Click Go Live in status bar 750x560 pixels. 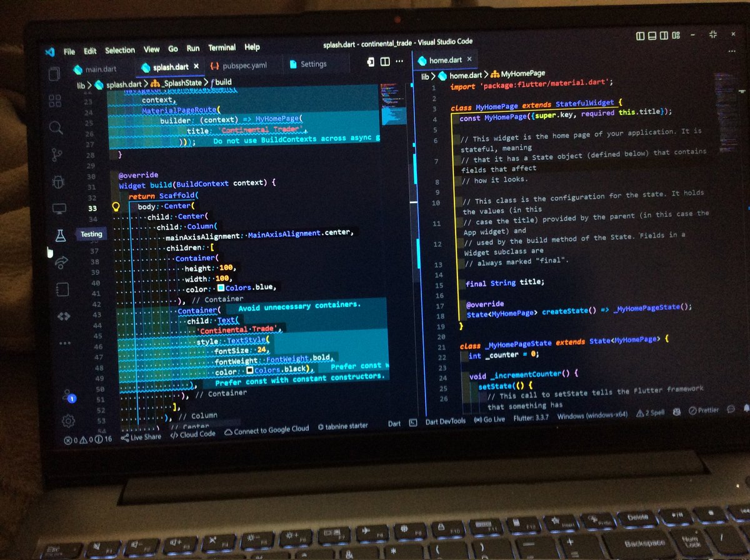489,419
